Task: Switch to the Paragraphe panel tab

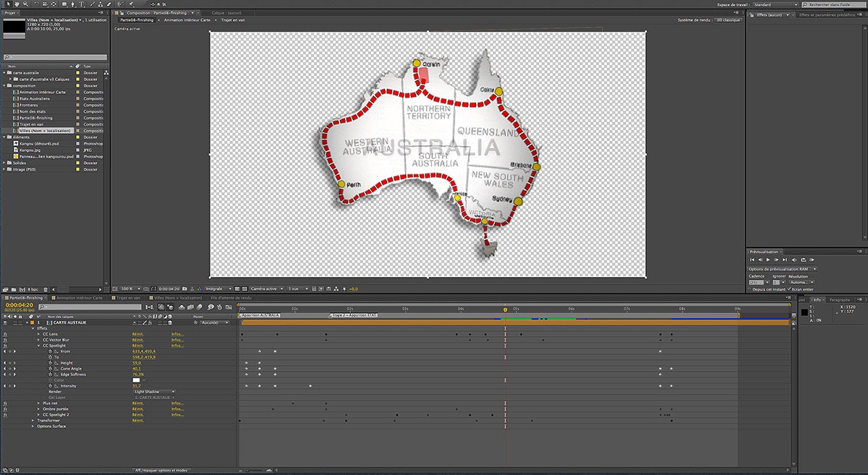Action: (x=840, y=299)
